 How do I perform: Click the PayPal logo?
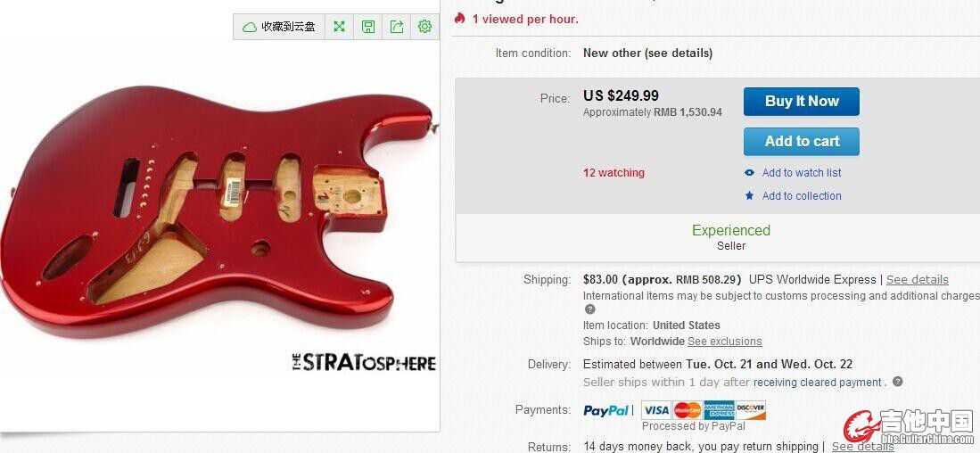[x=605, y=410]
